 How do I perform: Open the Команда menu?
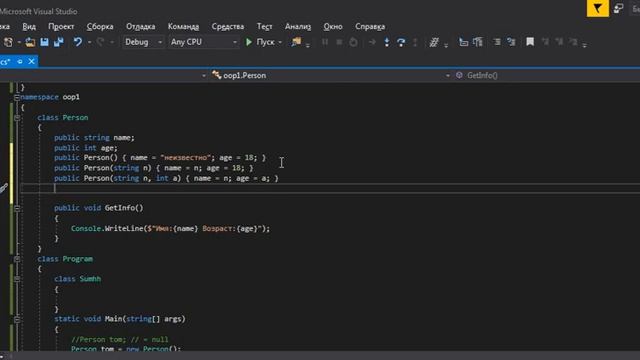click(183, 27)
